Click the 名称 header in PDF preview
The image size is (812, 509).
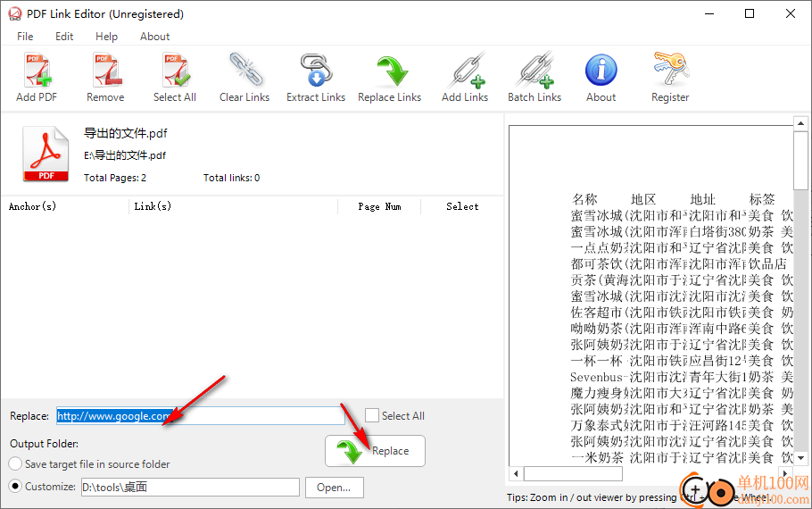[584, 199]
